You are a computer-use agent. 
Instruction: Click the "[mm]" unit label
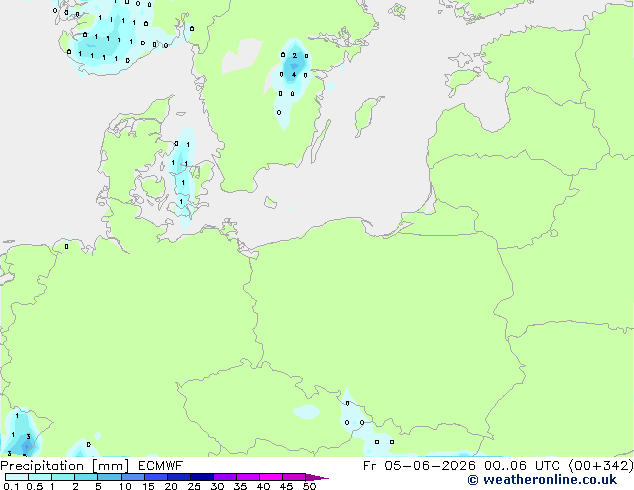point(110,466)
